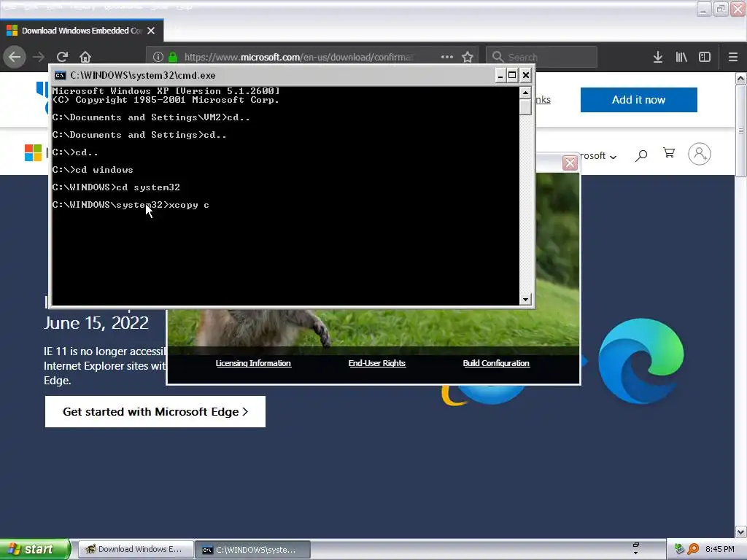Reload the page with the refresh icon
The image size is (747, 560).
point(62,57)
